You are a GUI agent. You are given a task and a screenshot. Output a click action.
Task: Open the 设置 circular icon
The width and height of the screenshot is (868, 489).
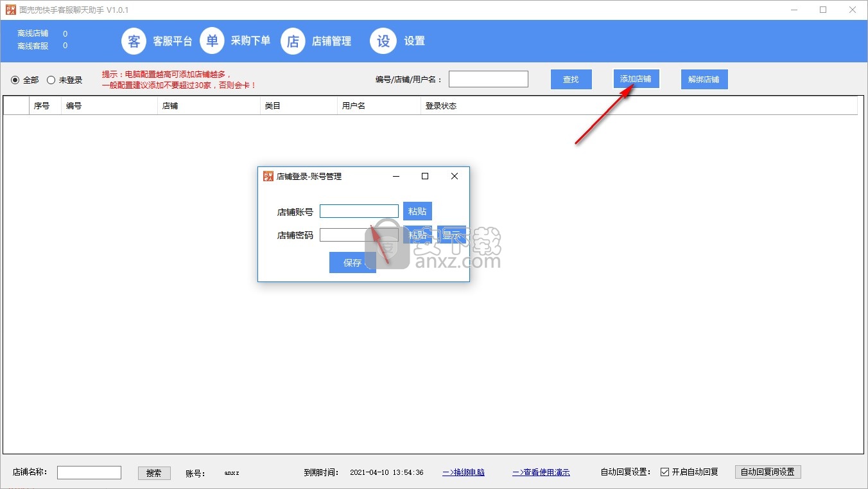[x=383, y=41]
